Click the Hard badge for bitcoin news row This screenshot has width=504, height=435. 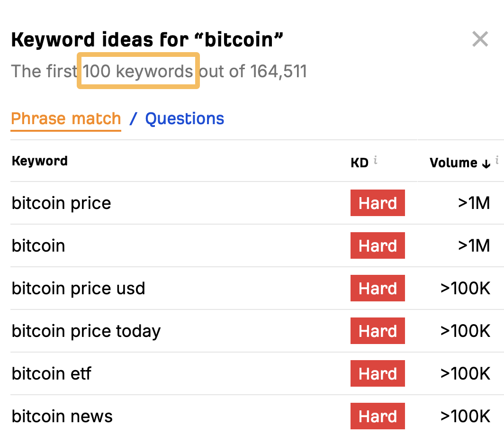(378, 416)
